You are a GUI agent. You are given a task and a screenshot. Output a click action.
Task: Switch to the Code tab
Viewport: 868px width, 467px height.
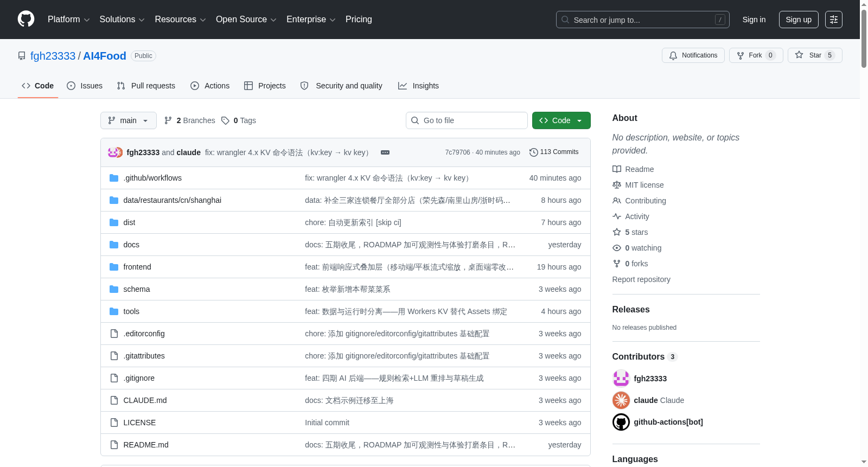[x=38, y=86]
